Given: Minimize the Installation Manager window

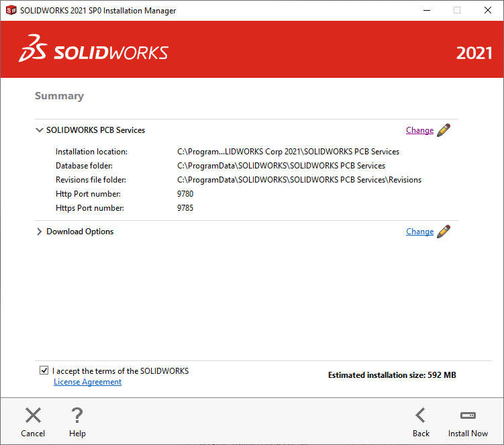Looking at the screenshot, I should pos(427,10).
